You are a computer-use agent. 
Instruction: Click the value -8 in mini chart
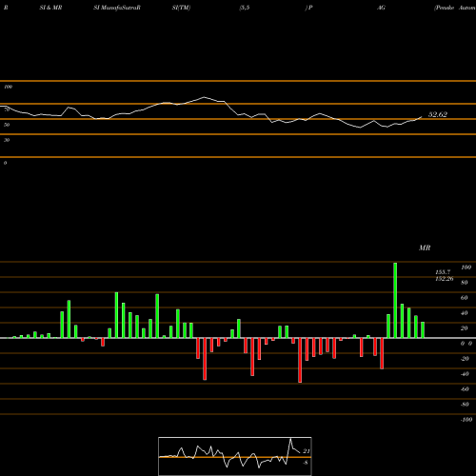coord(306,463)
